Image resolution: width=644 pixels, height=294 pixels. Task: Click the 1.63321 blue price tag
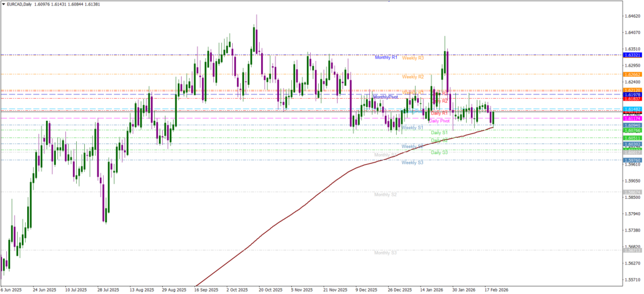pos(631,55)
